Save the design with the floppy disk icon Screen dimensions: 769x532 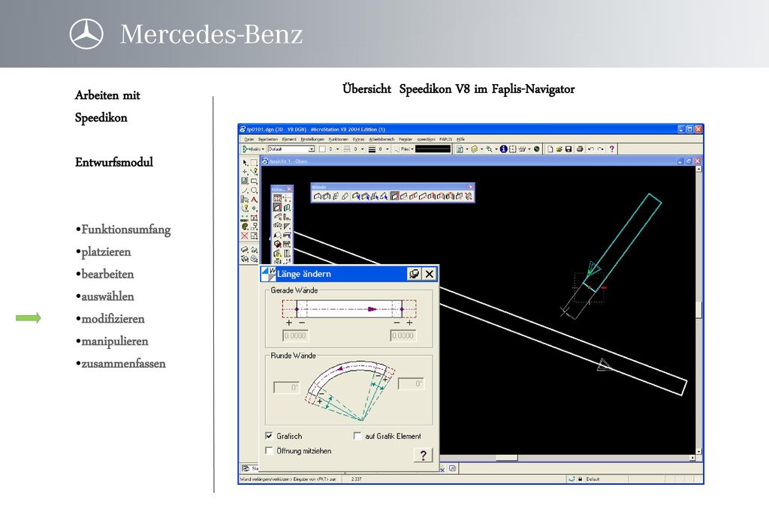pos(568,149)
